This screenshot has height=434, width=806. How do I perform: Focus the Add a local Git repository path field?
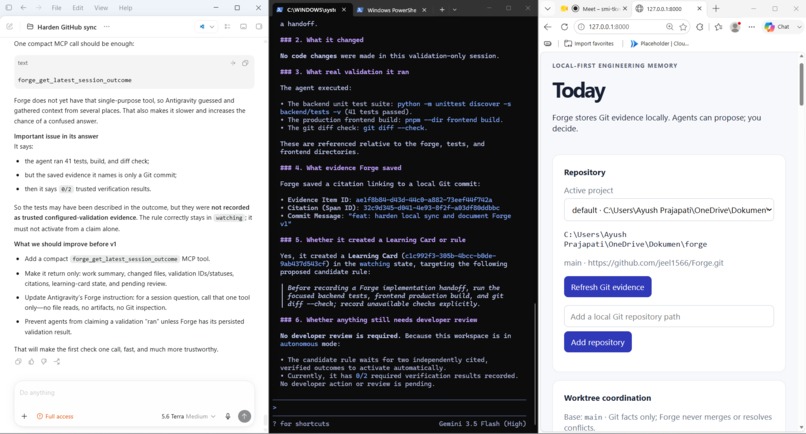tap(668, 317)
